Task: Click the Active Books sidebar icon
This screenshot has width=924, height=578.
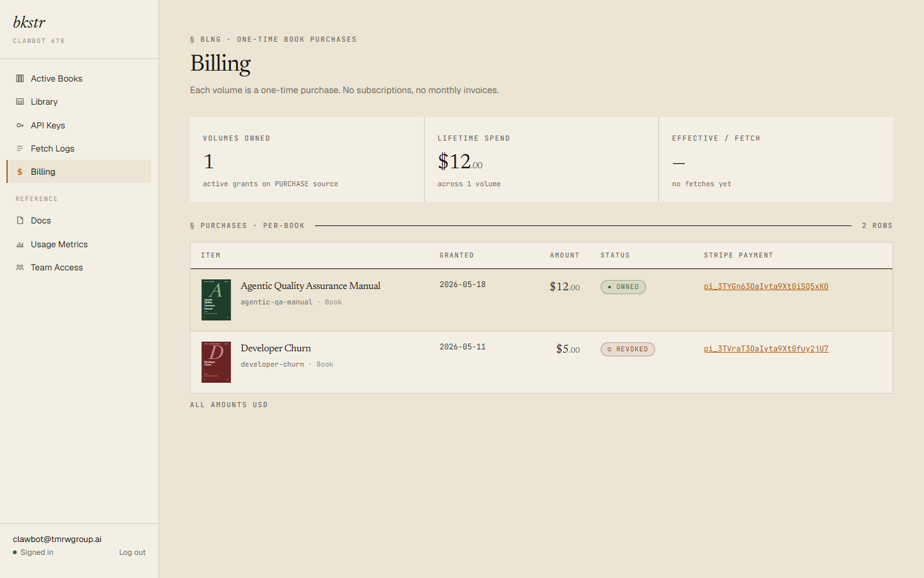Action: click(20, 78)
